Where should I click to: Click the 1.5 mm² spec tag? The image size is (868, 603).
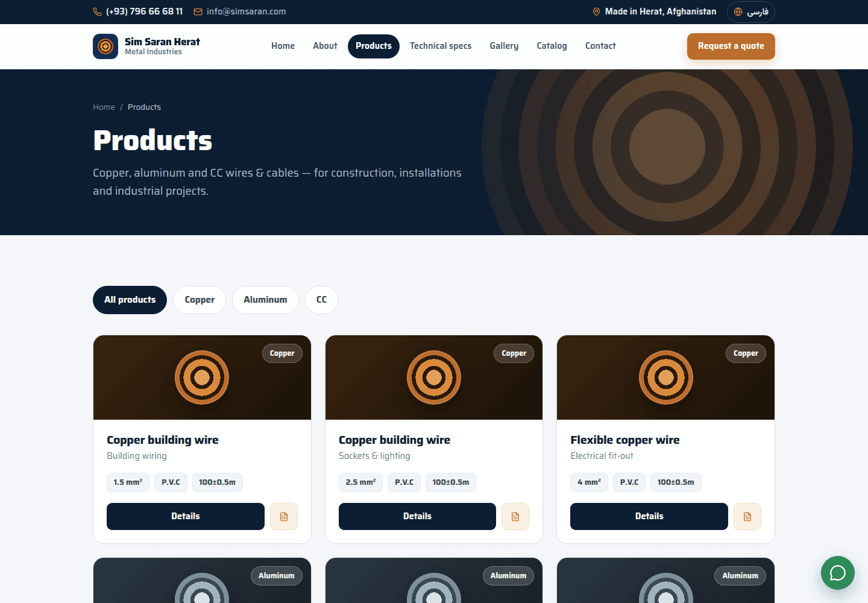(x=128, y=482)
